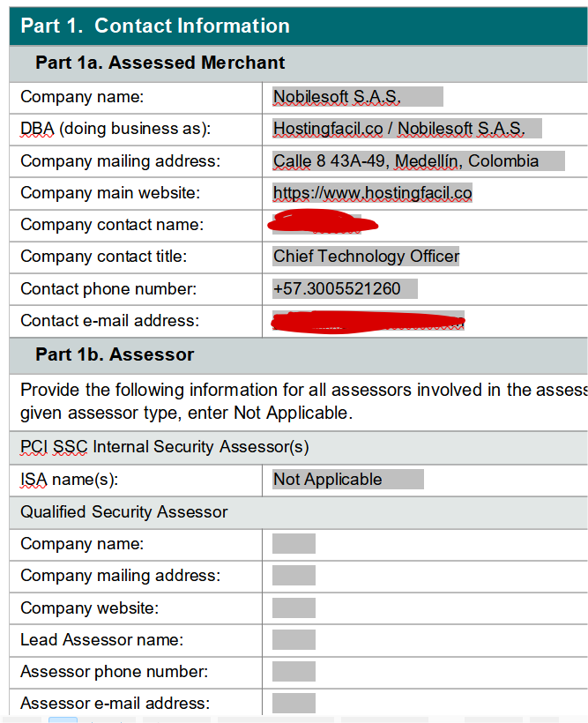Click the 'Calle 8 43A-49' mailing address field

tap(418, 161)
